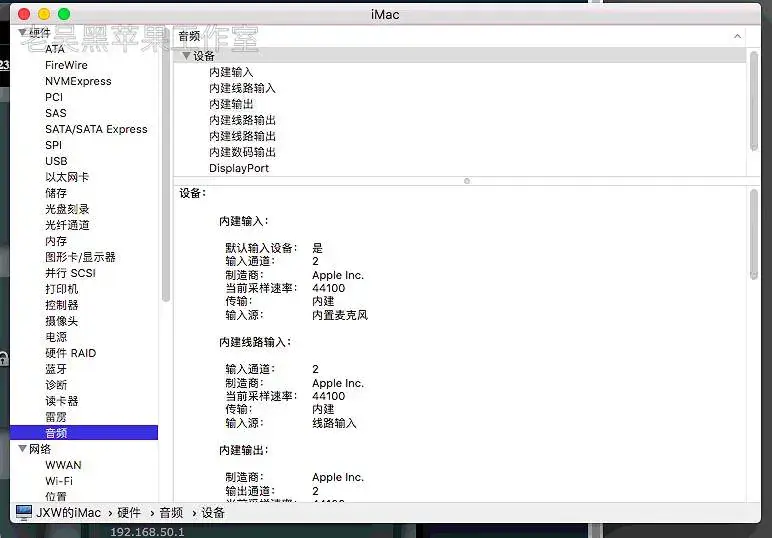Viewport: 772px width, 538px height.
Task: Select FireWire in the sidebar
Action: tap(66, 65)
